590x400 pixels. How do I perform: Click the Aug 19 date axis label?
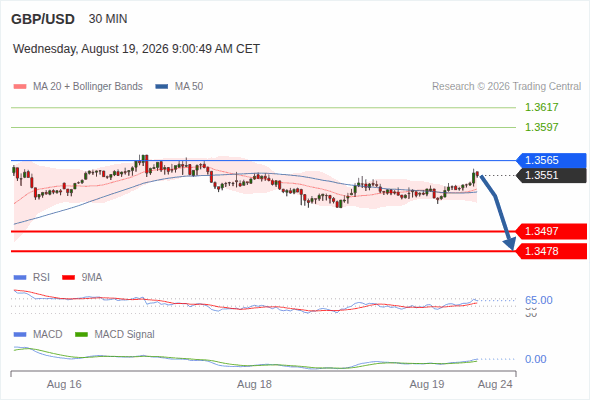pos(427,385)
